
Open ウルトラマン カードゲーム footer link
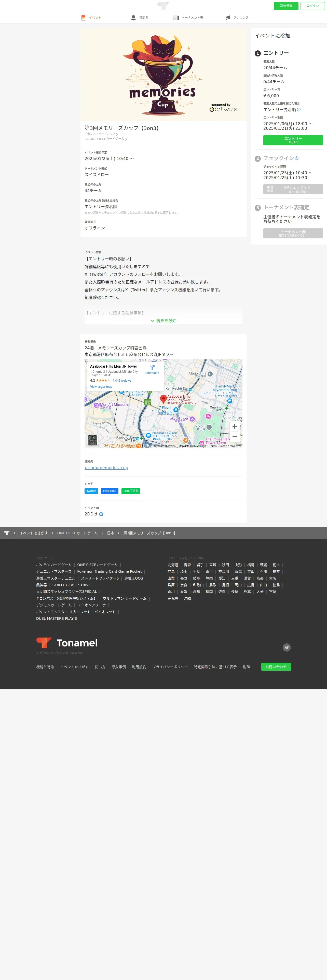[125, 598]
